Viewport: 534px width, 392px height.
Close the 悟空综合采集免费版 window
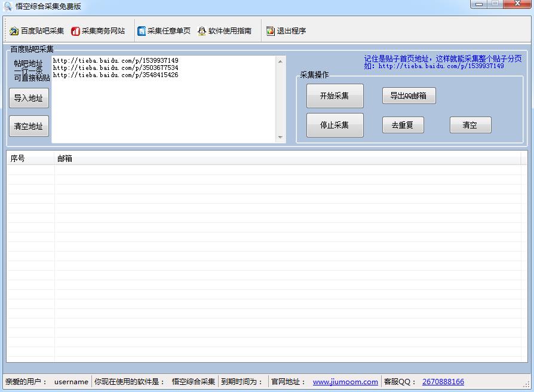pyautogui.click(x=517, y=4)
